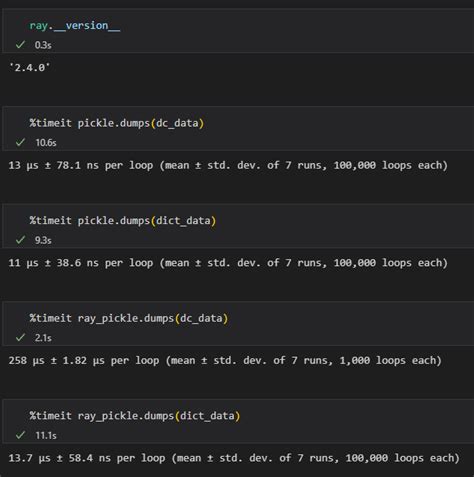
Task: Click the 11 µs ± 38.6 ns output
Action: coord(228,263)
